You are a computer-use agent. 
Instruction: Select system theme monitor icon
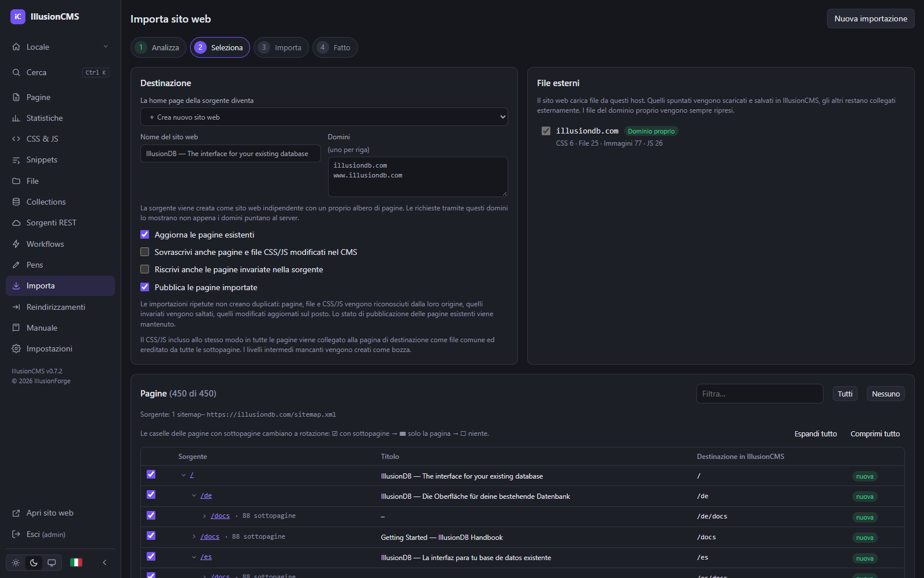51,562
